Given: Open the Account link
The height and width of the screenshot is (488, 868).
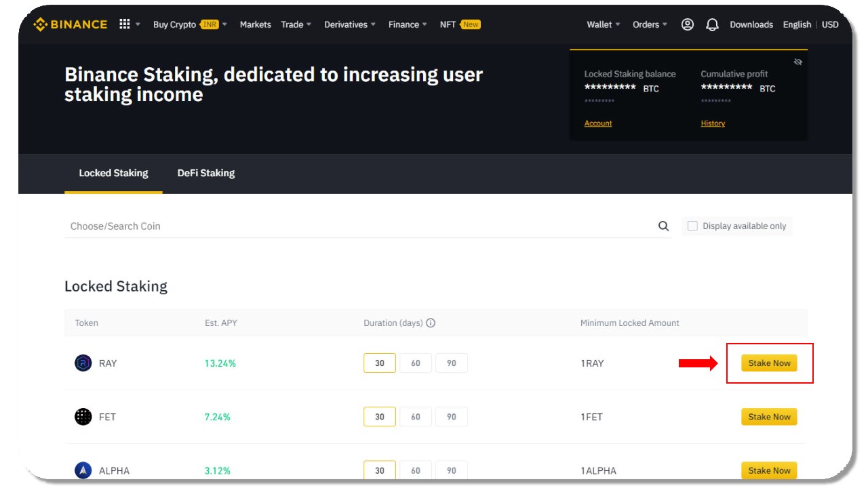Looking at the screenshot, I should tap(598, 123).
